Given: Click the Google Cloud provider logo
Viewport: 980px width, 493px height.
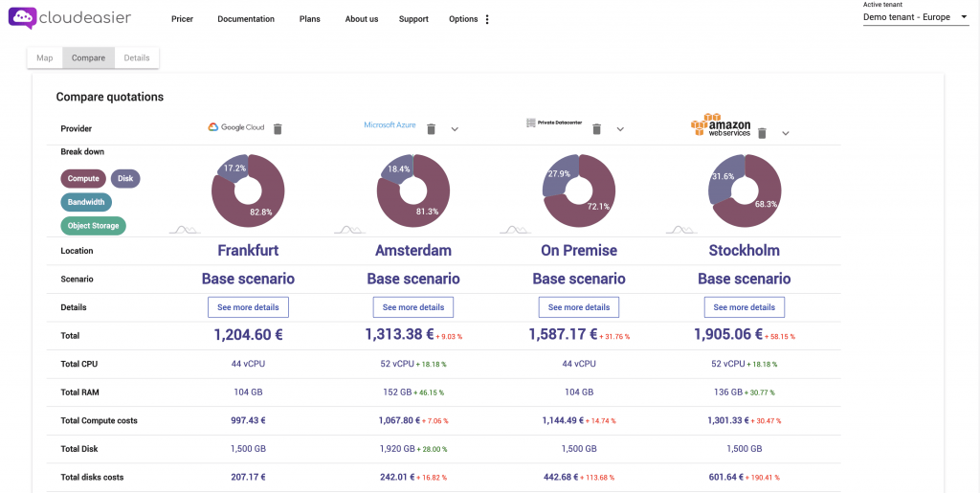Looking at the screenshot, I should (x=236, y=127).
